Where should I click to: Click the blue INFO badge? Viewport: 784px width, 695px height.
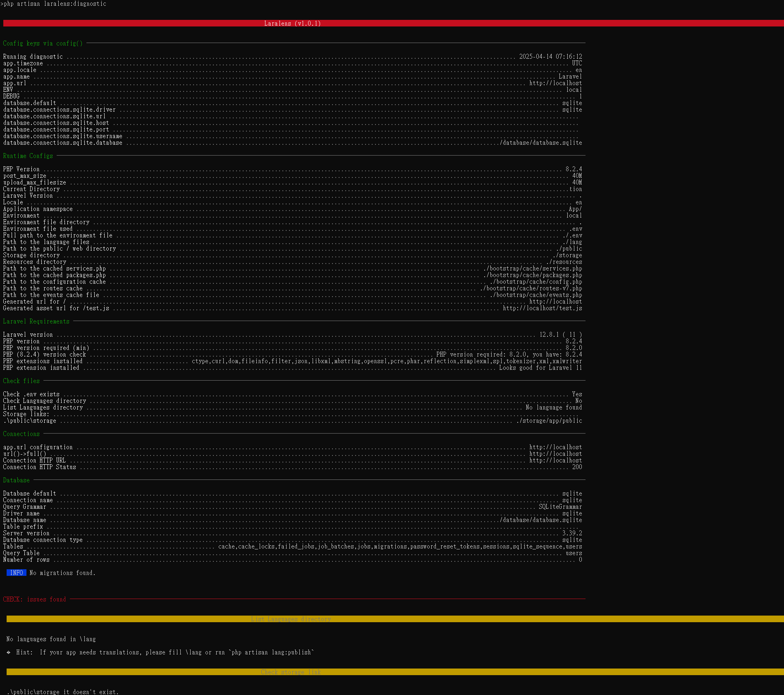click(17, 573)
